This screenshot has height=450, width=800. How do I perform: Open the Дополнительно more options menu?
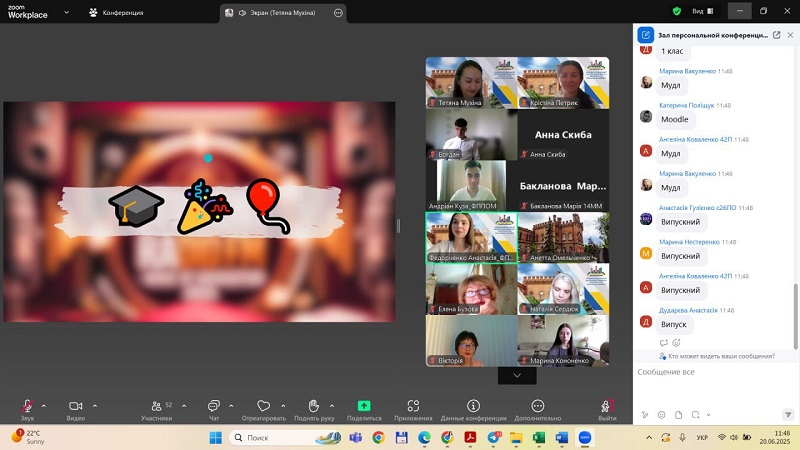(538, 410)
